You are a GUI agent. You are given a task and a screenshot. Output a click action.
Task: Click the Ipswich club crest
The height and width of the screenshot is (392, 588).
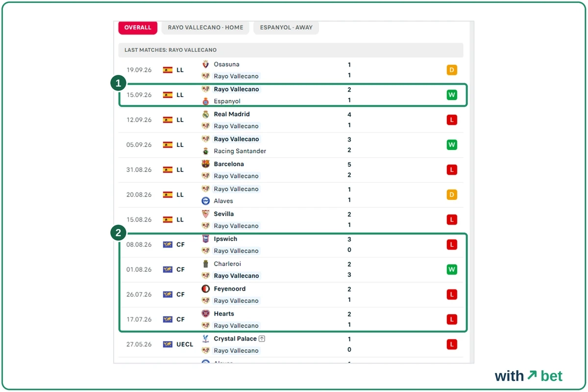tap(206, 239)
